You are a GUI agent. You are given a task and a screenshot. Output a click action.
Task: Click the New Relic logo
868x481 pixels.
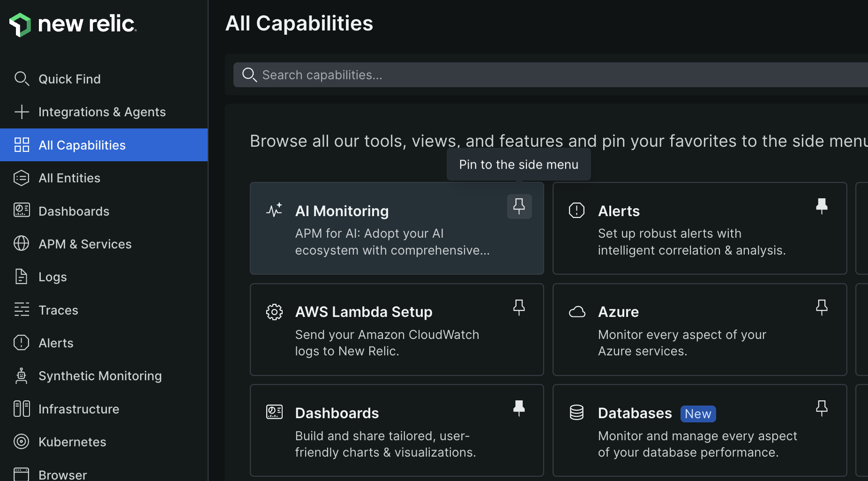tap(73, 24)
